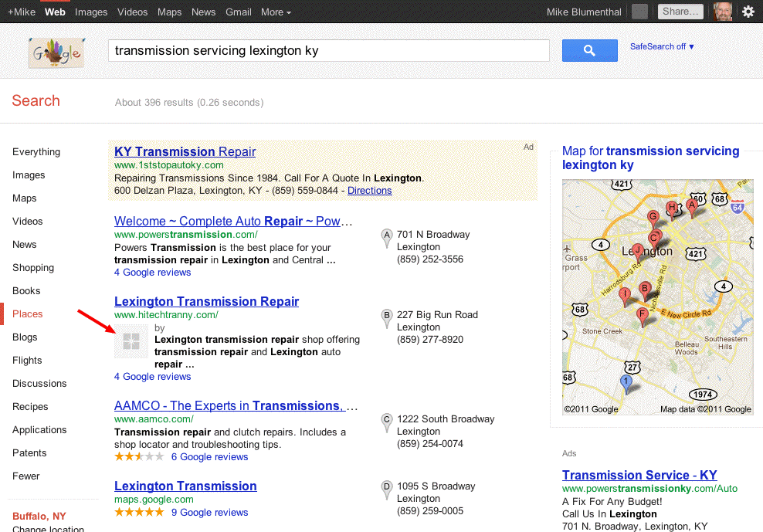Screen dimensions: 763x532
Task: Click Mike Blumenthal's profile photo
Action: pos(723,12)
